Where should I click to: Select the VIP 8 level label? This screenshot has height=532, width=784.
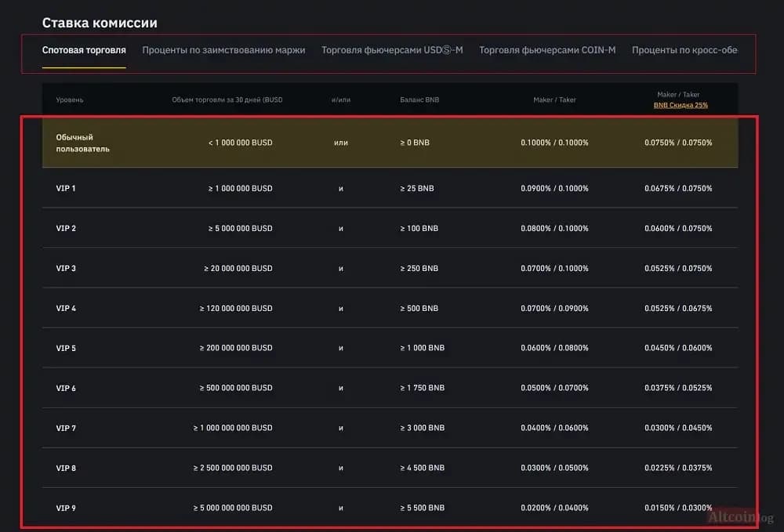click(66, 468)
